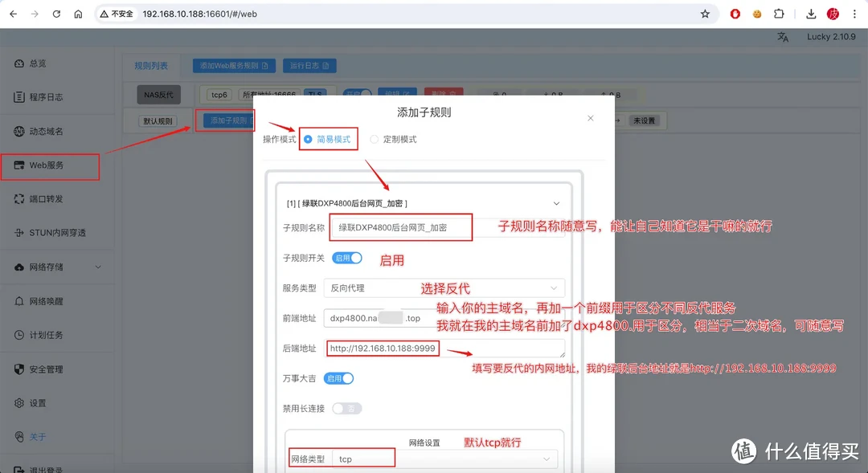Click the 总览 overview icon in sidebar
The width and height of the screenshot is (868, 473).
[x=20, y=63]
